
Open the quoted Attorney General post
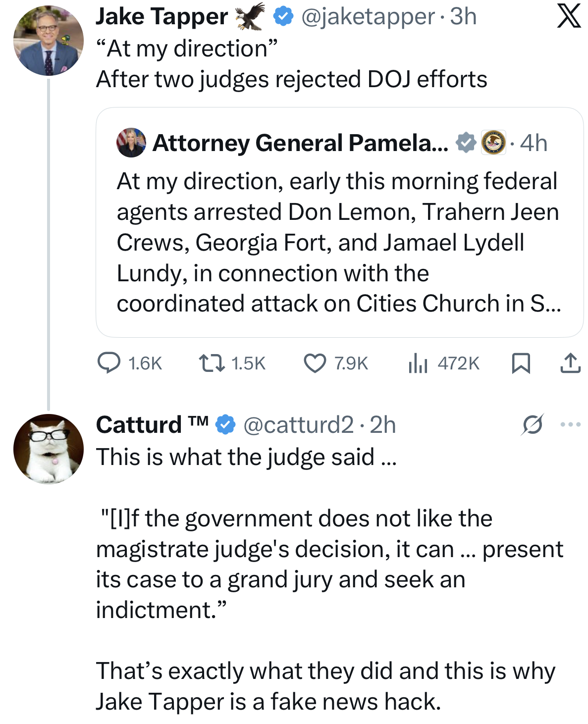click(x=339, y=243)
